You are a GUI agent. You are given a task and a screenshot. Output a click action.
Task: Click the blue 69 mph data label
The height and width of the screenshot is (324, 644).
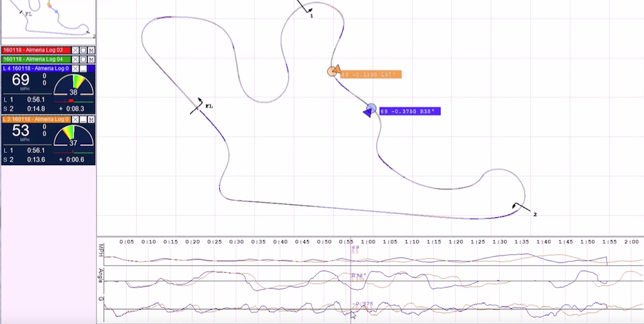(410, 112)
